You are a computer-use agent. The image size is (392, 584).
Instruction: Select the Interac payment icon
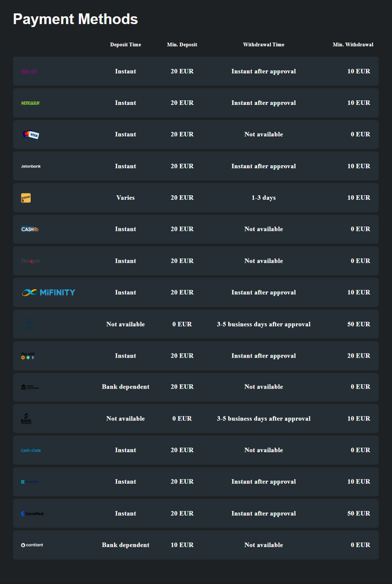click(26, 198)
